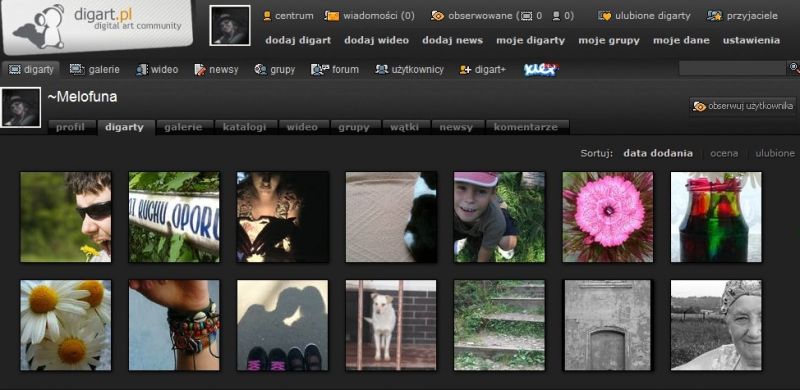The height and width of the screenshot is (390, 800).
Task: Open the dodaj digart link
Action: 298,40
